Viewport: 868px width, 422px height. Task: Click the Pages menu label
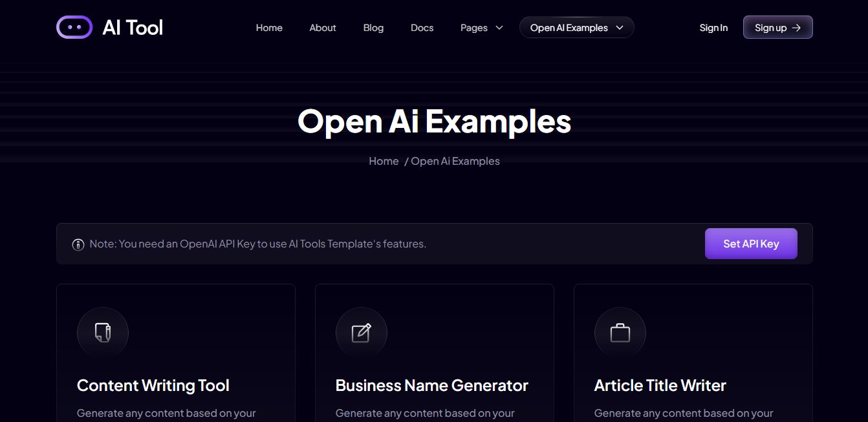[x=474, y=28]
